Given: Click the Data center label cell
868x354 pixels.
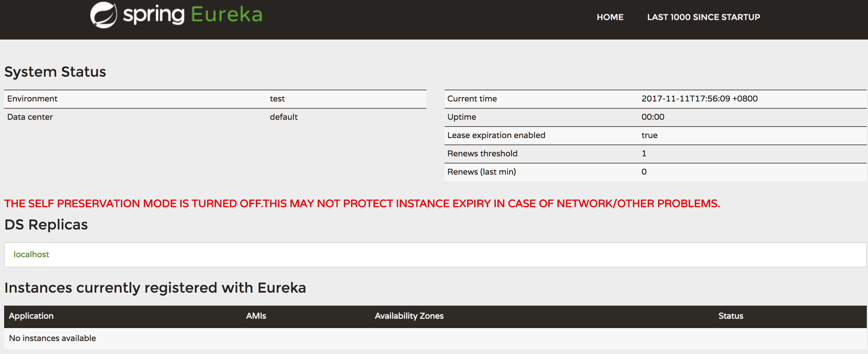Looking at the screenshot, I should point(30,117).
